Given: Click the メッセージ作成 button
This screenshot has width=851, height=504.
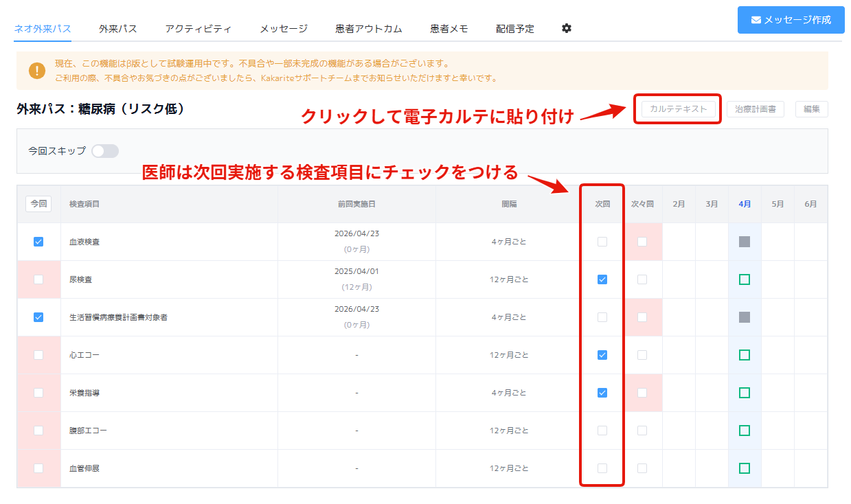Looking at the screenshot, I should [791, 20].
